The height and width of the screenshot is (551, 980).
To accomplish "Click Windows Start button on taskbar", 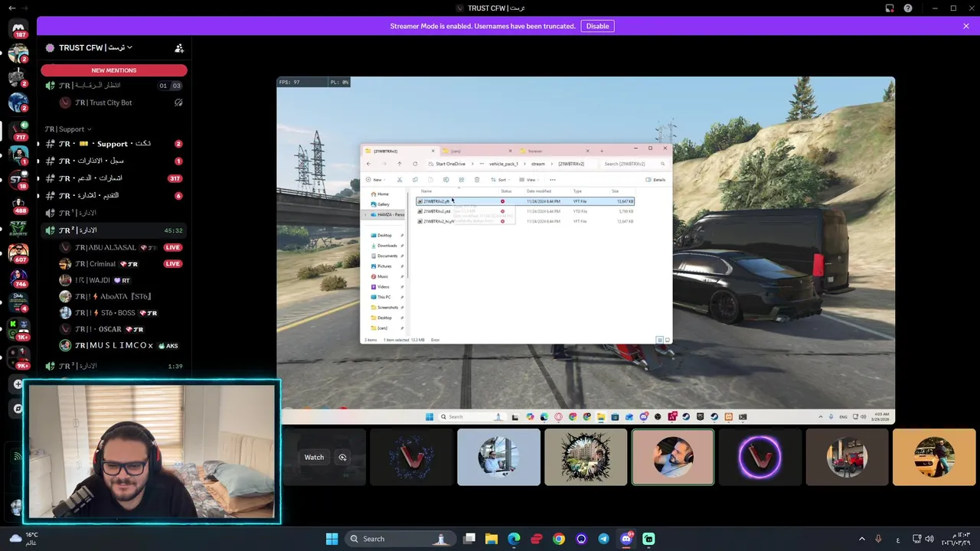I will coord(332,539).
